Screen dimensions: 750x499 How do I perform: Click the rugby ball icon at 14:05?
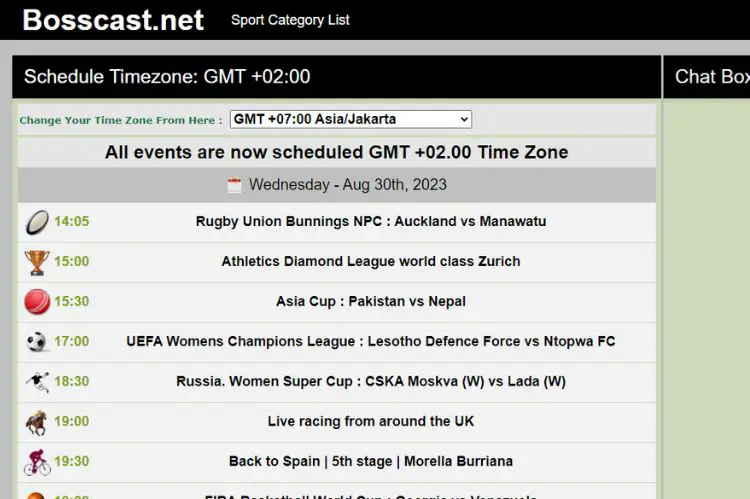click(x=37, y=222)
